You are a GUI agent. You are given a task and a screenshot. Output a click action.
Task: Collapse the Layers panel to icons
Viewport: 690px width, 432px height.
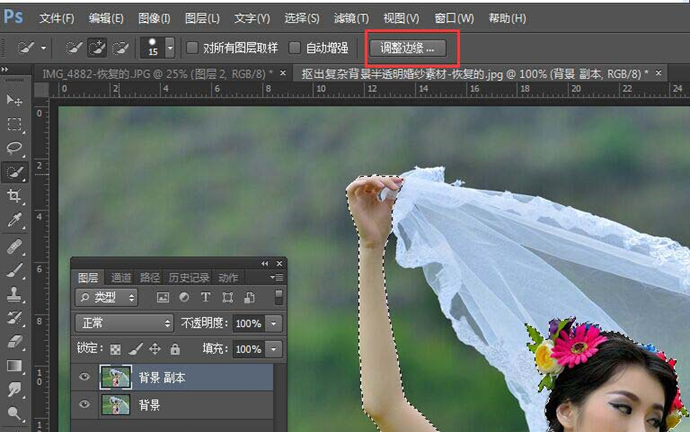pyautogui.click(x=264, y=264)
